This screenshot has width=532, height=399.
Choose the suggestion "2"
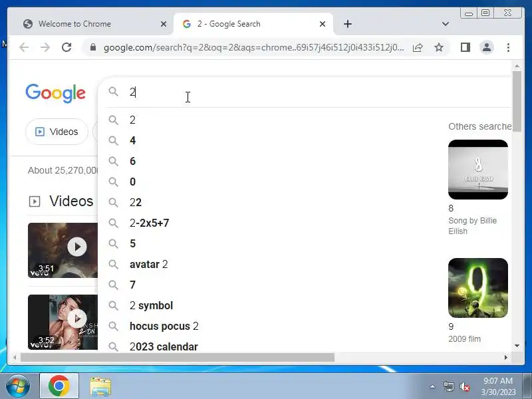coord(305,120)
